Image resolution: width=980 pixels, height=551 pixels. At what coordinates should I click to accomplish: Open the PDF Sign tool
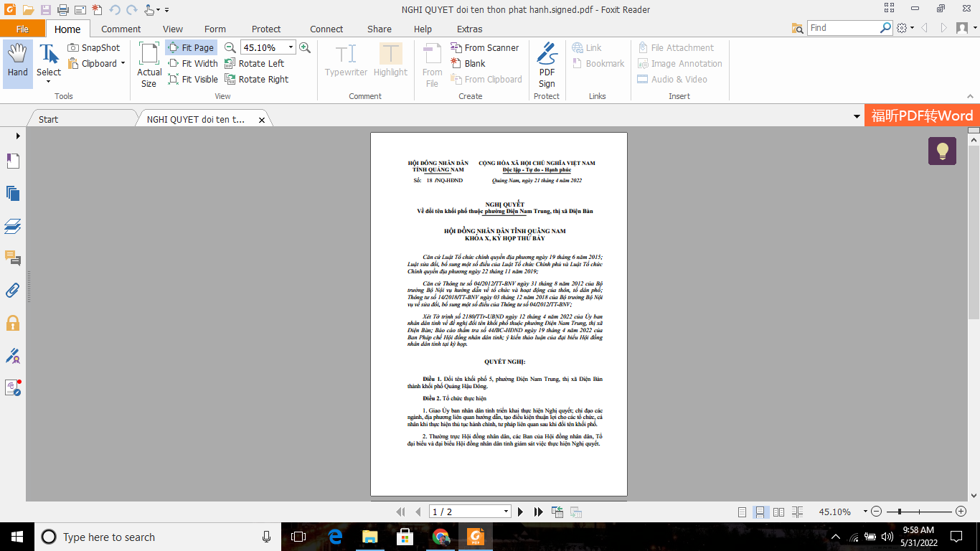[547, 64]
